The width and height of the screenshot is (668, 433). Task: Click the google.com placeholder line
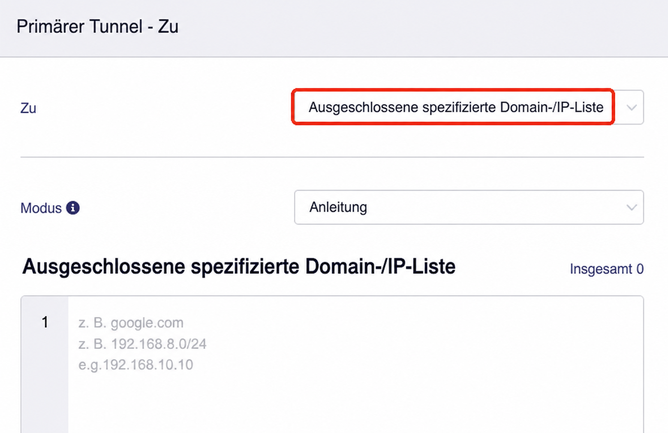[x=131, y=323]
